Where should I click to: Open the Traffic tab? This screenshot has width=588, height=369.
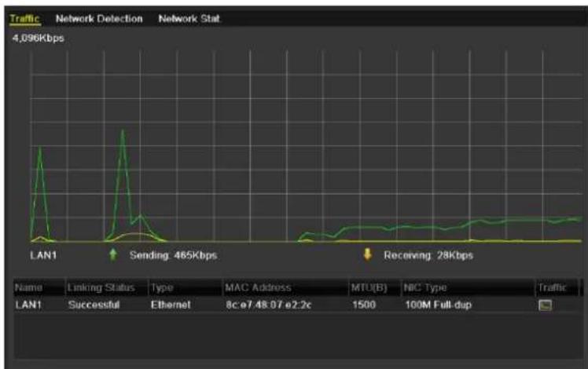[x=24, y=19]
